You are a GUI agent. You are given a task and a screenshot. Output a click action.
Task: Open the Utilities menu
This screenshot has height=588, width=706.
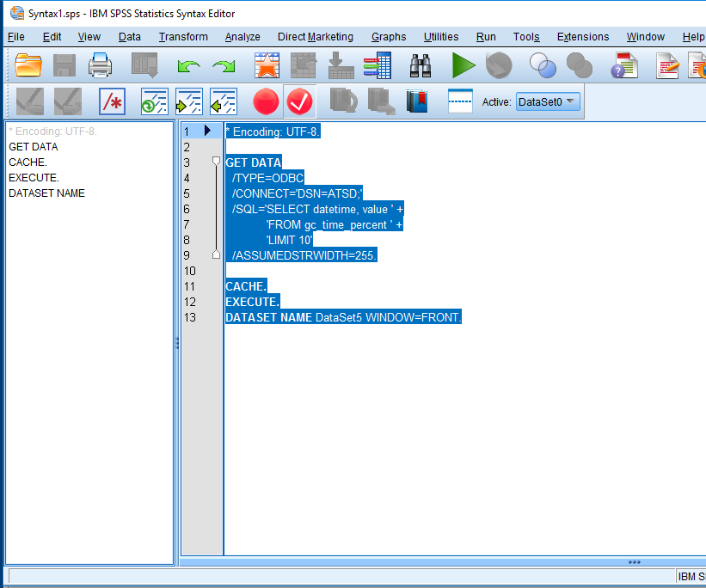click(x=441, y=37)
